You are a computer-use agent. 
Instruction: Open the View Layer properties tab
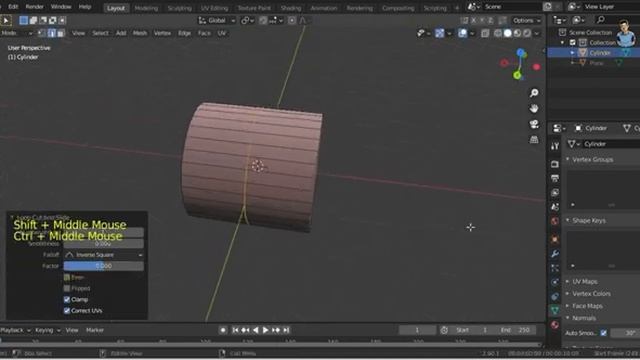(555, 193)
